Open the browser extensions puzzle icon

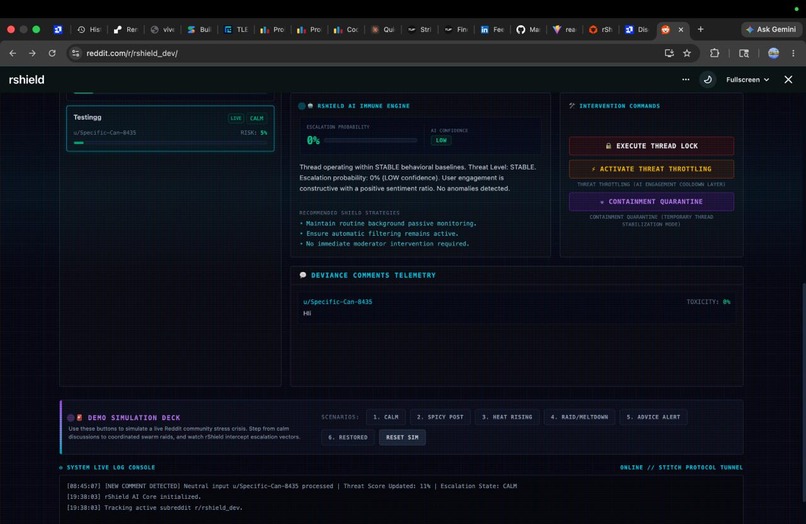coord(715,53)
